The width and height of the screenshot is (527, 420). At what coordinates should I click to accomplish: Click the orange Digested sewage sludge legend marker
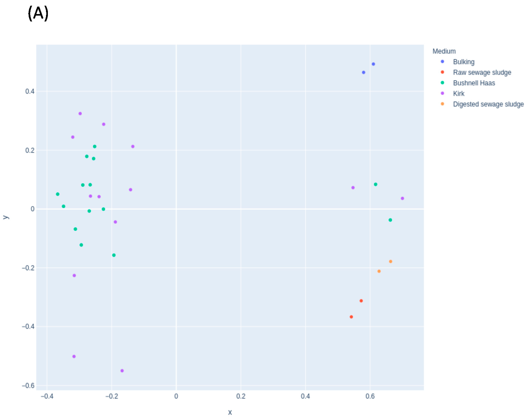click(442, 104)
